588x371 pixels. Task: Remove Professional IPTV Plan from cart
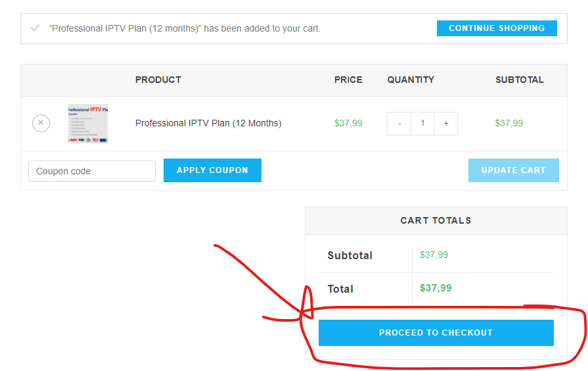tap(41, 123)
